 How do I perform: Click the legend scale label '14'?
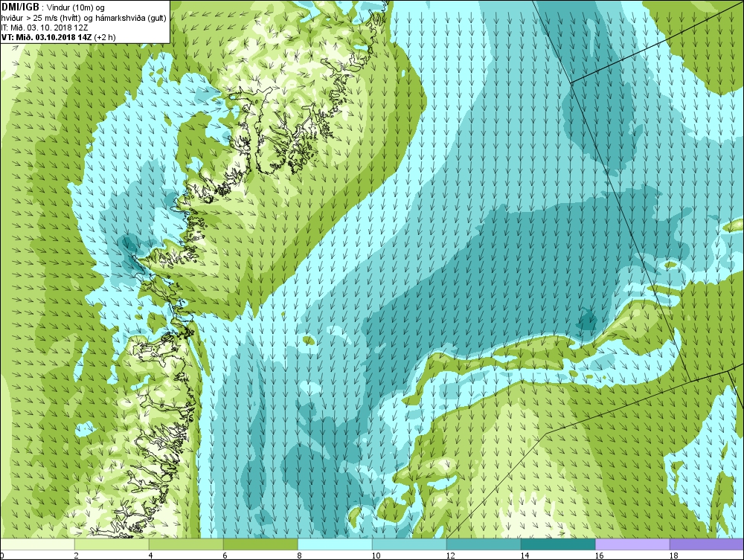(525, 556)
